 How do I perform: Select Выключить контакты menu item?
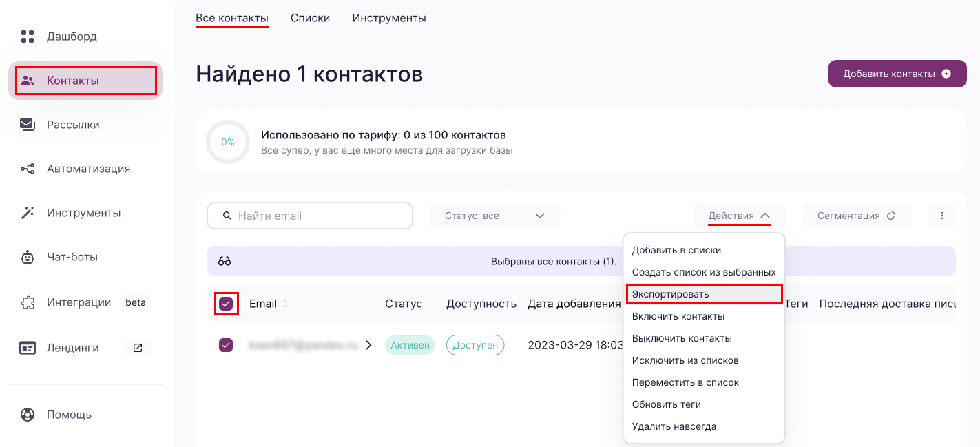tap(704, 338)
